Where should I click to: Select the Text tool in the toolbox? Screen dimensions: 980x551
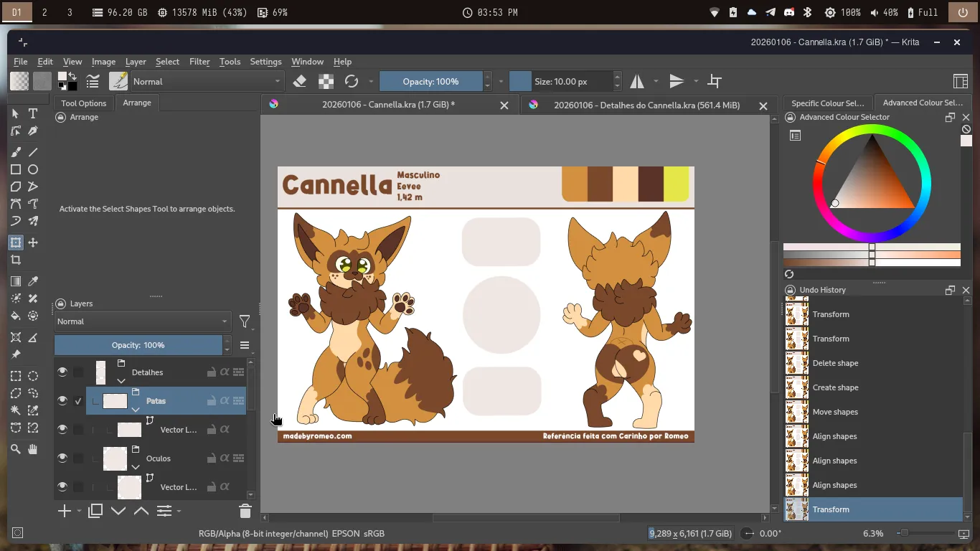tap(33, 113)
